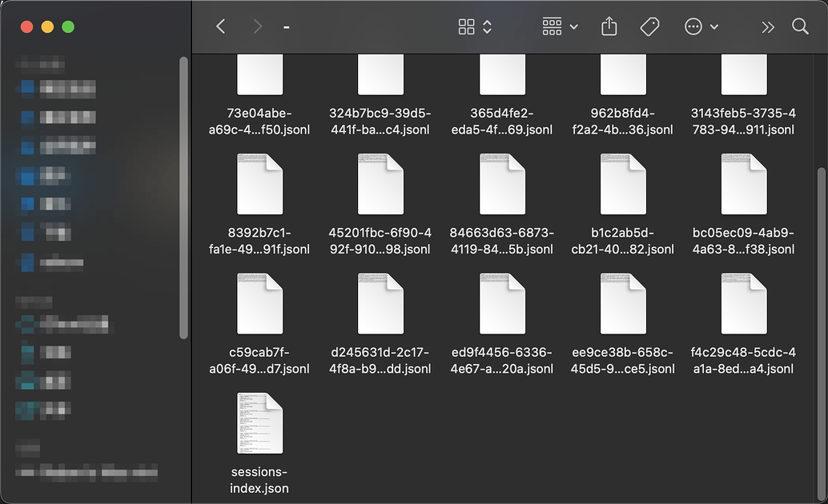Select file icon of 45201fbc jsonl

380,184
